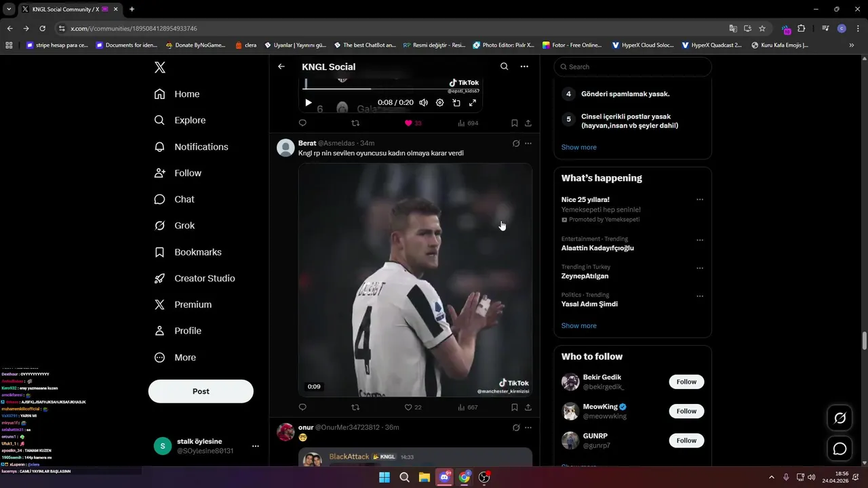Image resolution: width=868 pixels, height=488 pixels.
Task: Reply to Berat's post
Action: [x=302, y=407]
